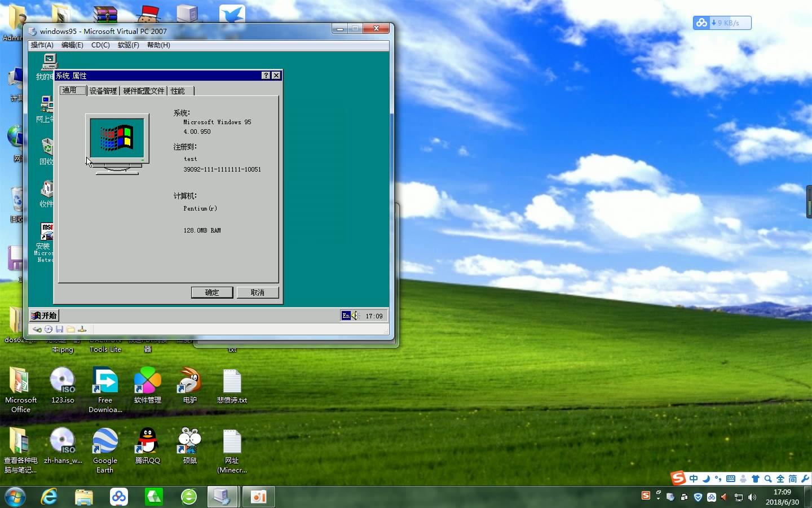Select the 通用 tab in System Properties

pyautogui.click(x=72, y=90)
